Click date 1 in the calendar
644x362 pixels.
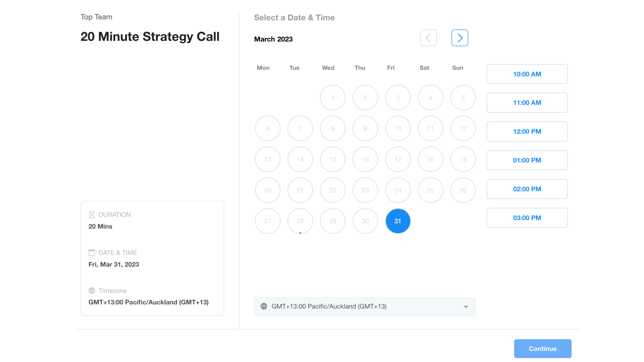coord(333,97)
